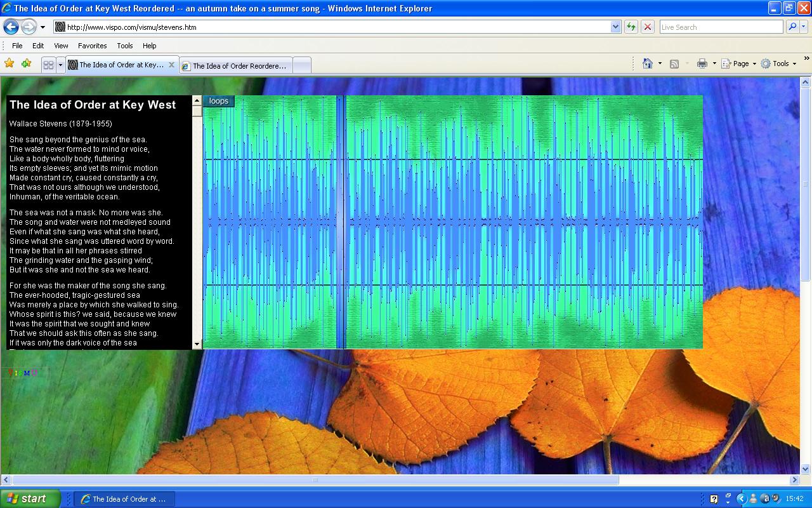812x508 pixels.
Task: Click line 'The grinding water and the gasping wind;'
Action: click(81, 260)
